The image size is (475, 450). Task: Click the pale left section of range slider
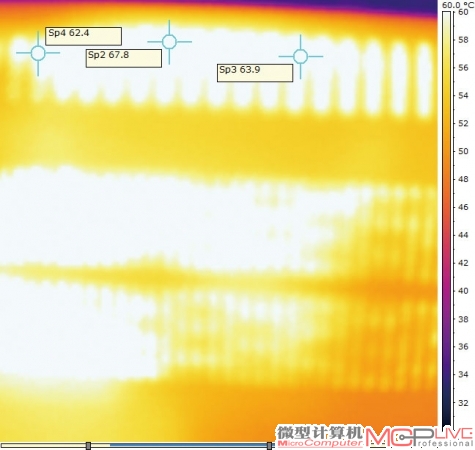click(43, 445)
